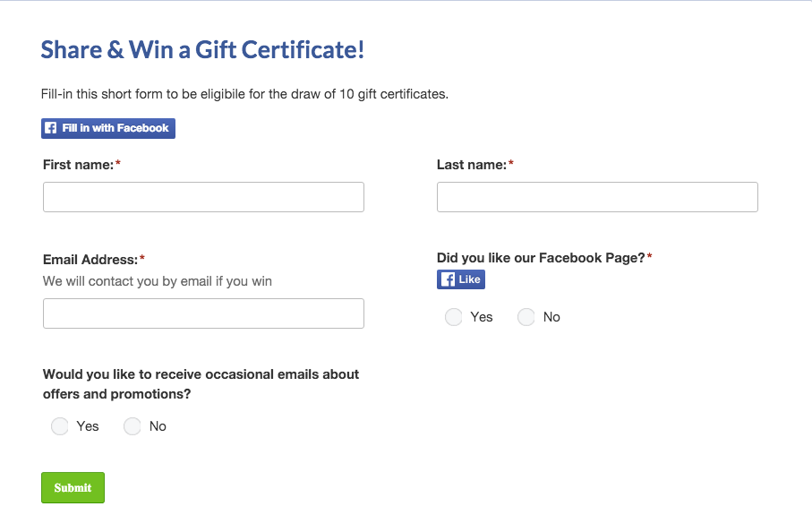Viewport: 812px width, 532px height.
Task: Click the 'Yes' text beside the Facebook Page radio
Action: pyautogui.click(x=482, y=317)
